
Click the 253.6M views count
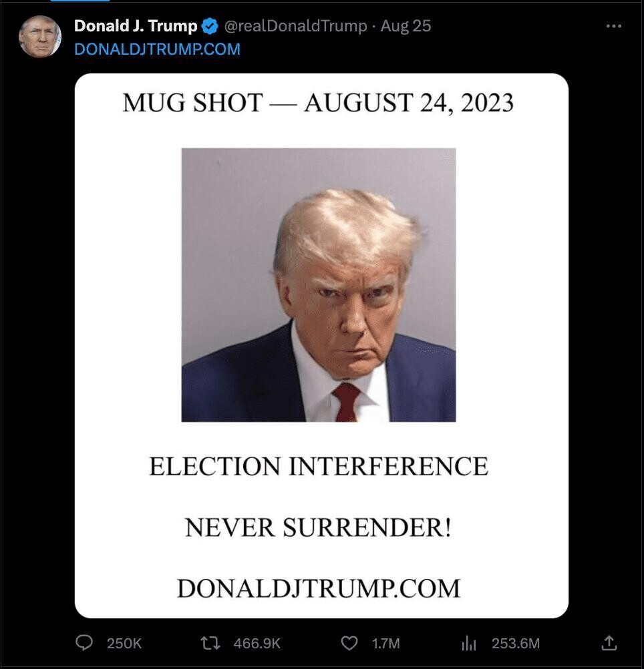[x=516, y=643]
